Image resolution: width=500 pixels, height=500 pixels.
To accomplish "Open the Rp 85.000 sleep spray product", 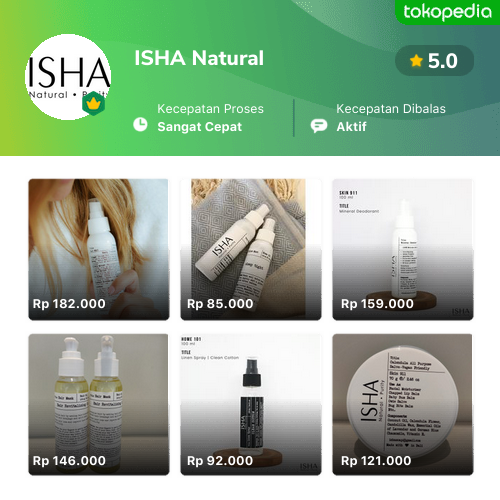I will (x=251, y=249).
